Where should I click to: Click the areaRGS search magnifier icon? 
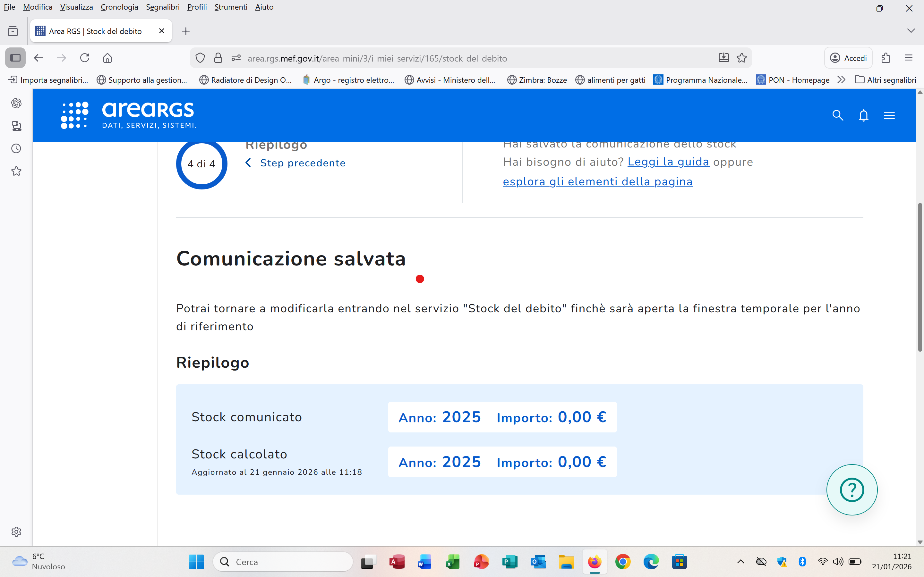837,115
